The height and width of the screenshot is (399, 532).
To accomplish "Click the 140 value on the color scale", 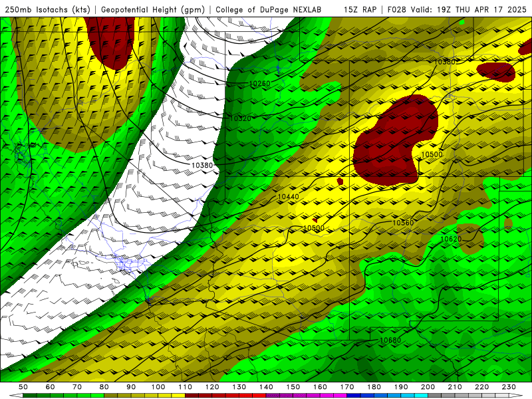I will [x=266, y=387].
